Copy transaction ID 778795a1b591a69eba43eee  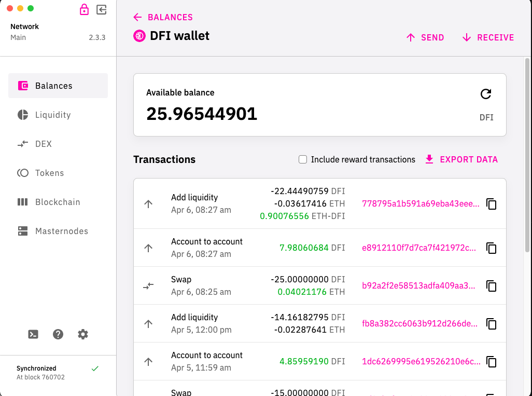(x=491, y=204)
